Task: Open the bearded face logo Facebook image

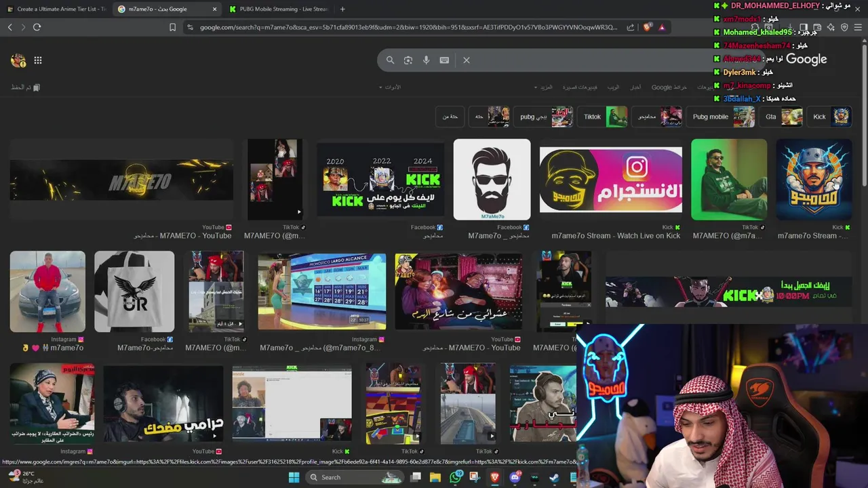Action: 492,180
